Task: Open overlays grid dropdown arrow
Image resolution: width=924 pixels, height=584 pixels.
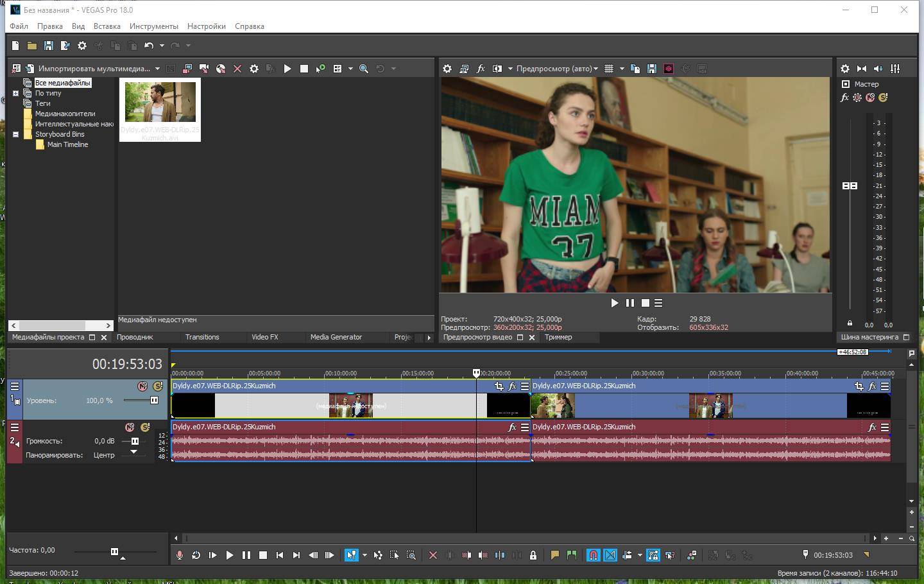Action: [622, 69]
